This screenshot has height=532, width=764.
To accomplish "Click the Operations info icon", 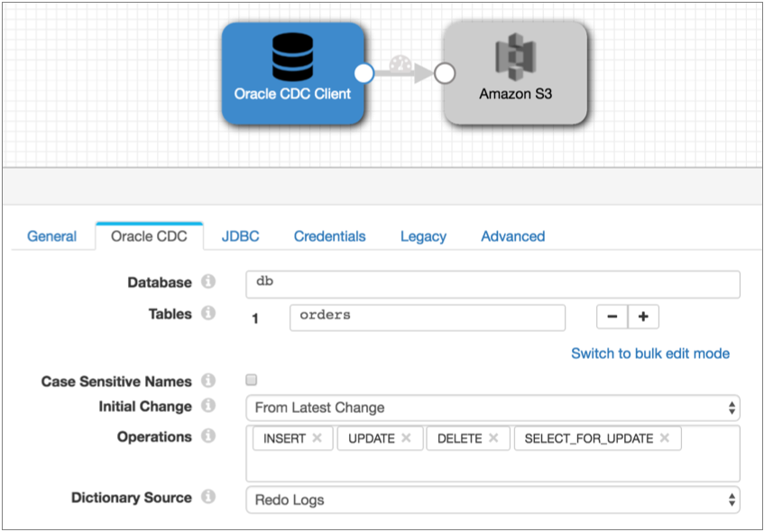I will click(208, 436).
